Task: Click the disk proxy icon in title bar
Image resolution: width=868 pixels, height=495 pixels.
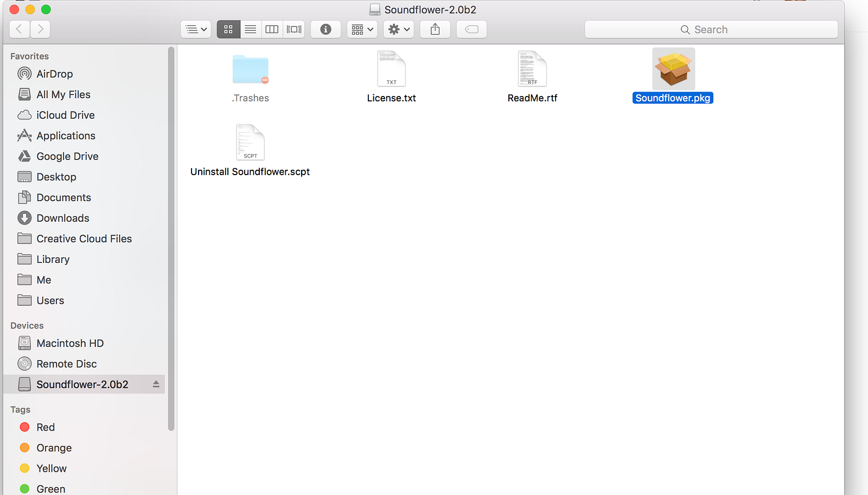Action: (375, 10)
